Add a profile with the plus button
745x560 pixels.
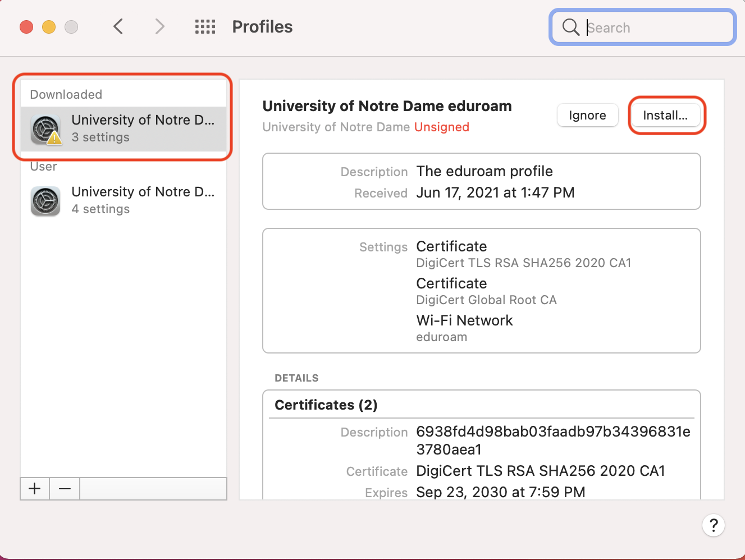[x=35, y=489]
